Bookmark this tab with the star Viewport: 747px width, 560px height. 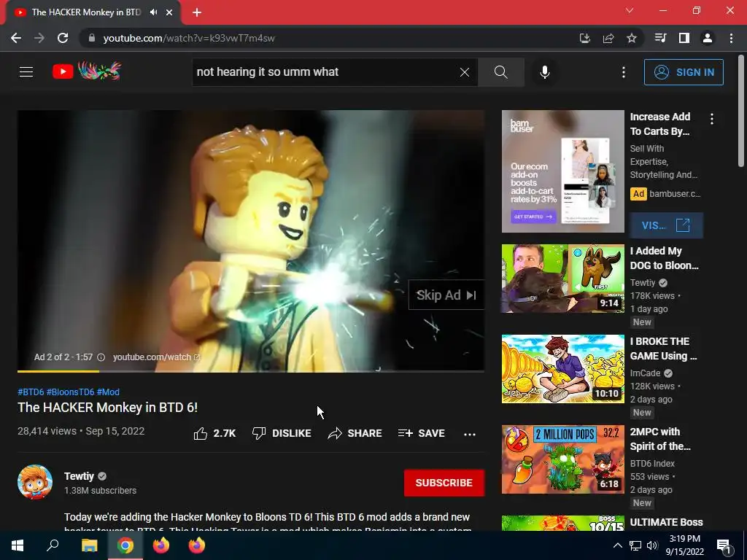tap(631, 38)
